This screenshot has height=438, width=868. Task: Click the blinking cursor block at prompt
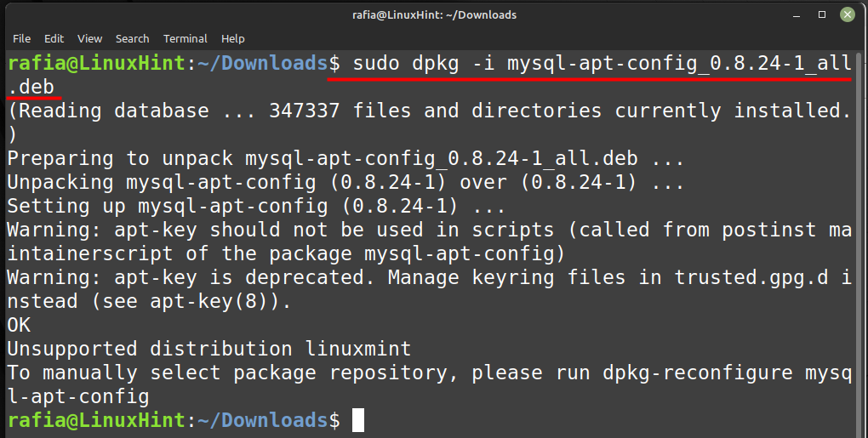coord(358,420)
